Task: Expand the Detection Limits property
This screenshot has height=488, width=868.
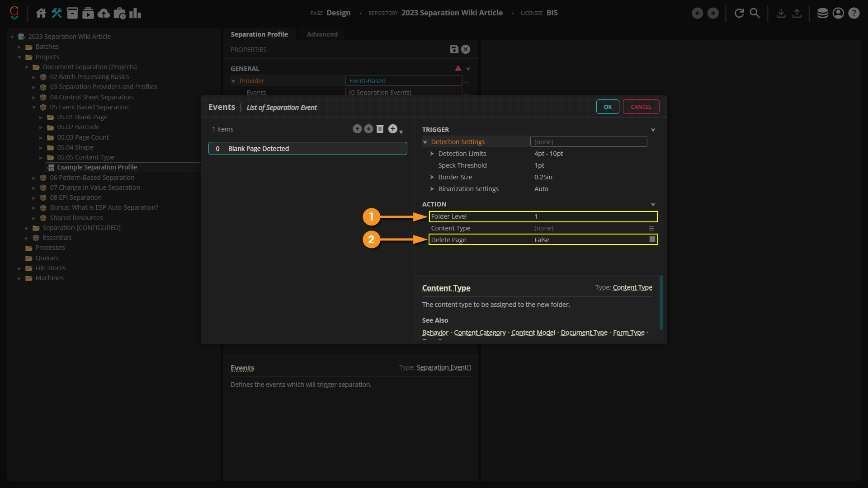Action: point(432,154)
